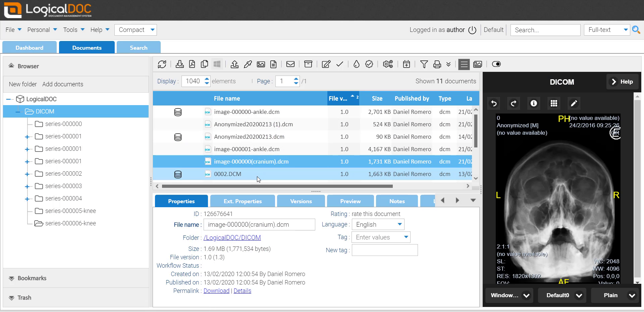
Task: Click the send by email envelope icon
Action: click(x=290, y=64)
